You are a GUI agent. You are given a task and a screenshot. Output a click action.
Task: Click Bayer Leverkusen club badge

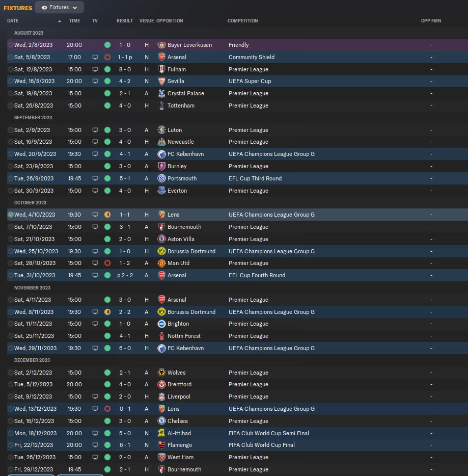[x=161, y=45]
